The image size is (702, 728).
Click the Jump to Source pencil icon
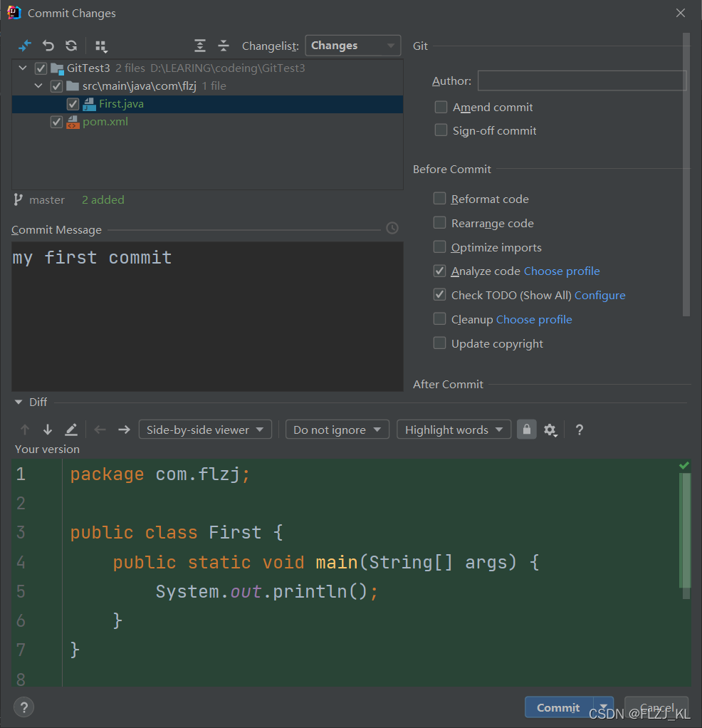click(x=71, y=430)
